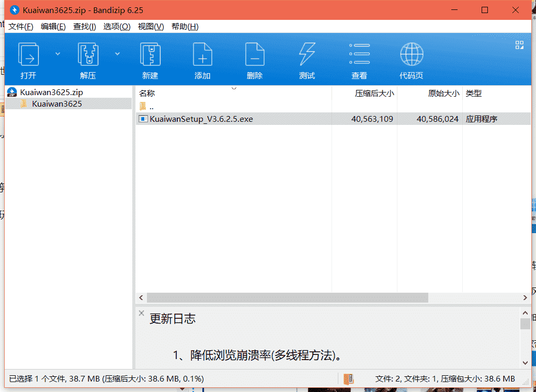Image resolution: width=536 pixels, height=392 pixels.
Task: Click comment panel scroll up arrow
Action: 526,313
